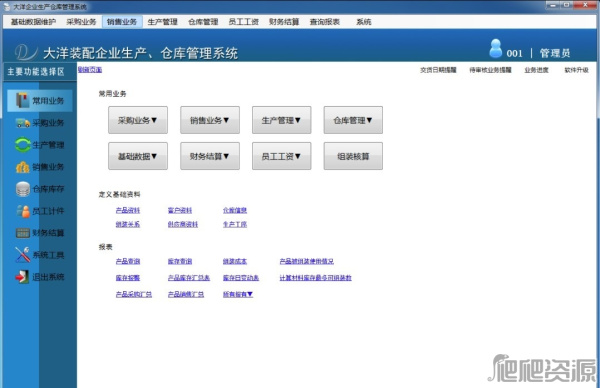Open 待审核业务提醒 at top right
Screen dimensions: 600x388
click(490, 70)
